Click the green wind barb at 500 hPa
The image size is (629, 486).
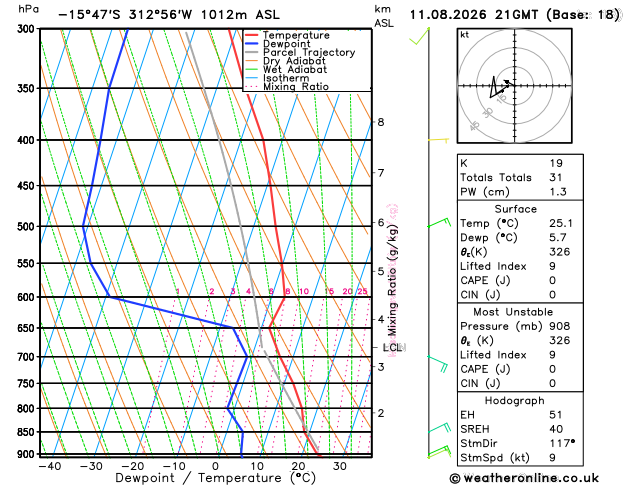(439, 223)
